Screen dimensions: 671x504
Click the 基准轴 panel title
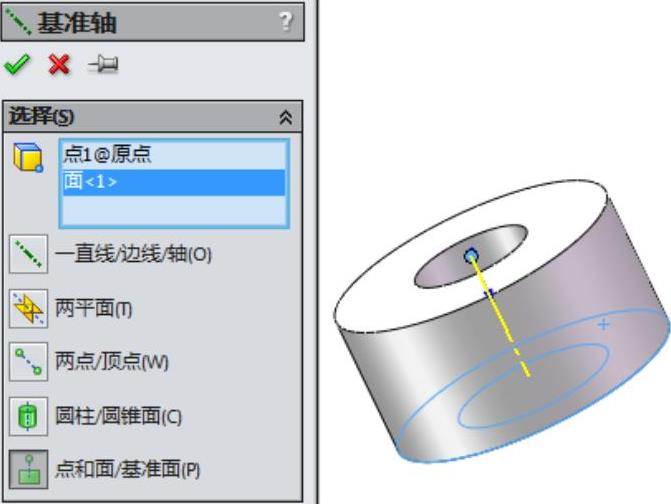[x=77, y=23]
